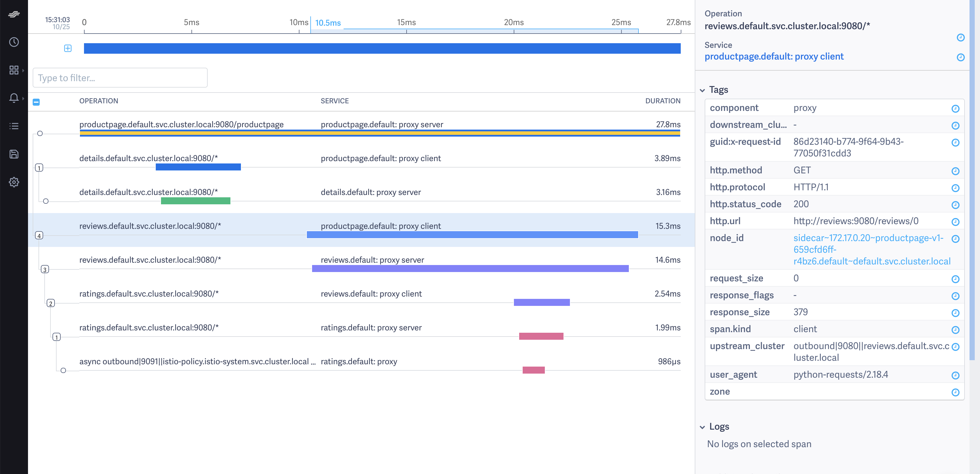Screen dimensions: 980x474
Task: Click the Wavefront logo icon
Action: tap(14, 15)
